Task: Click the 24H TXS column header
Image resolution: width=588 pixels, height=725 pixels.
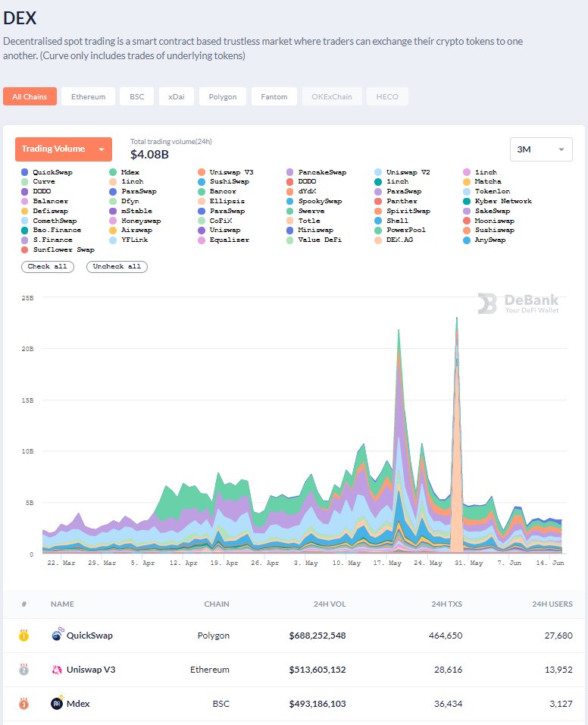Action: 446,604
